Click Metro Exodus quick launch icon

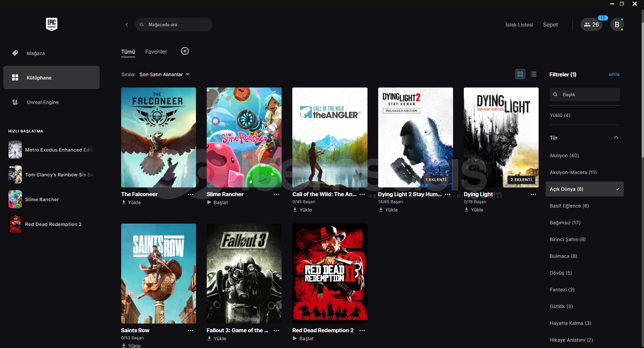tap(15, 150)
